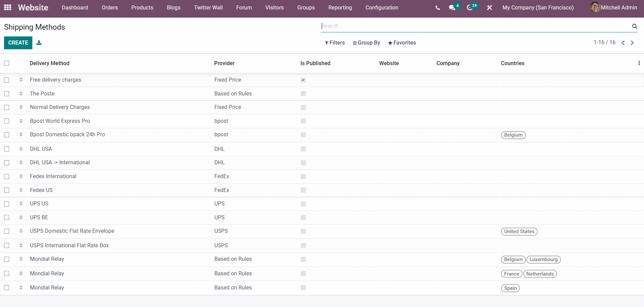The height and width of the screenshot is (307, 644).
Task: Click the CREATE button
Action: point(18,43)
